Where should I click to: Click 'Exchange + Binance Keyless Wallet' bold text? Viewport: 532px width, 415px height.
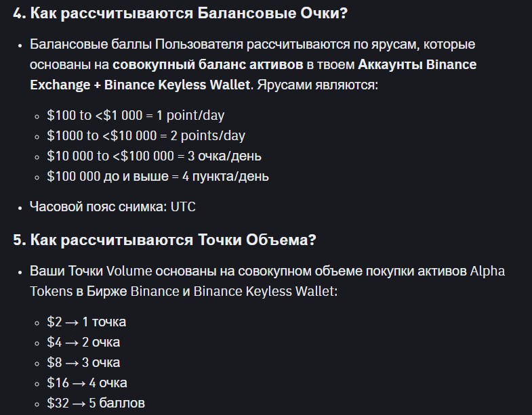[140, 85]
